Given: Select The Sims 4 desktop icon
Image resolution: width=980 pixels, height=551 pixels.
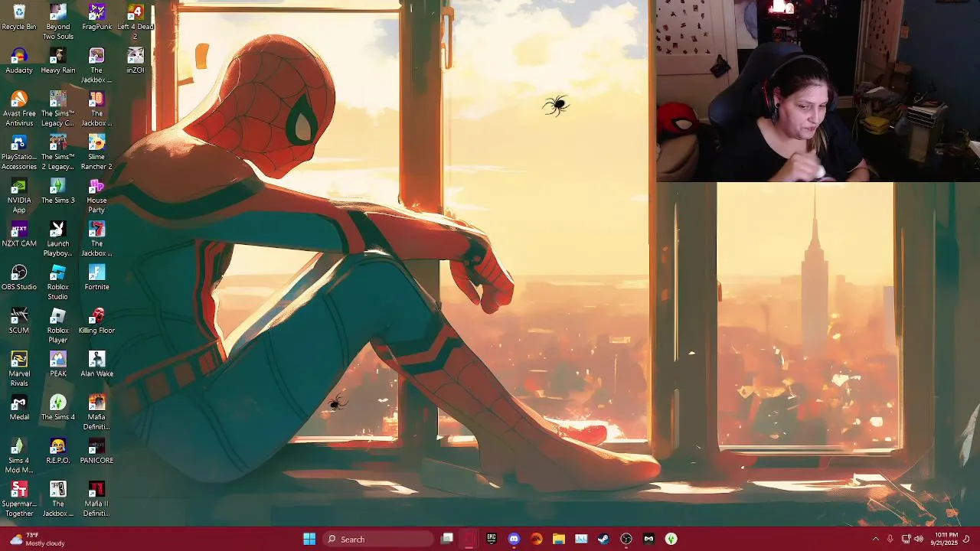Looking at the screenshot, I should click(x=58, y=408).
